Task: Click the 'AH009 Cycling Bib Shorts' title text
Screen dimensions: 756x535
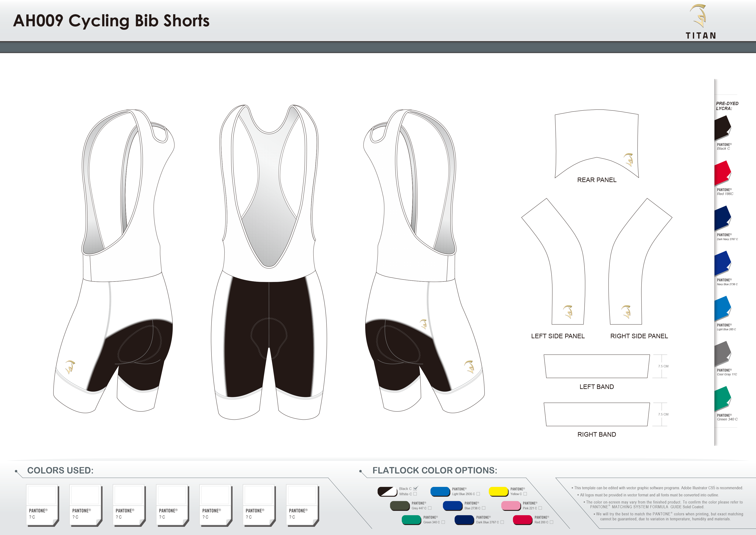Action: (x=112, y=20)
